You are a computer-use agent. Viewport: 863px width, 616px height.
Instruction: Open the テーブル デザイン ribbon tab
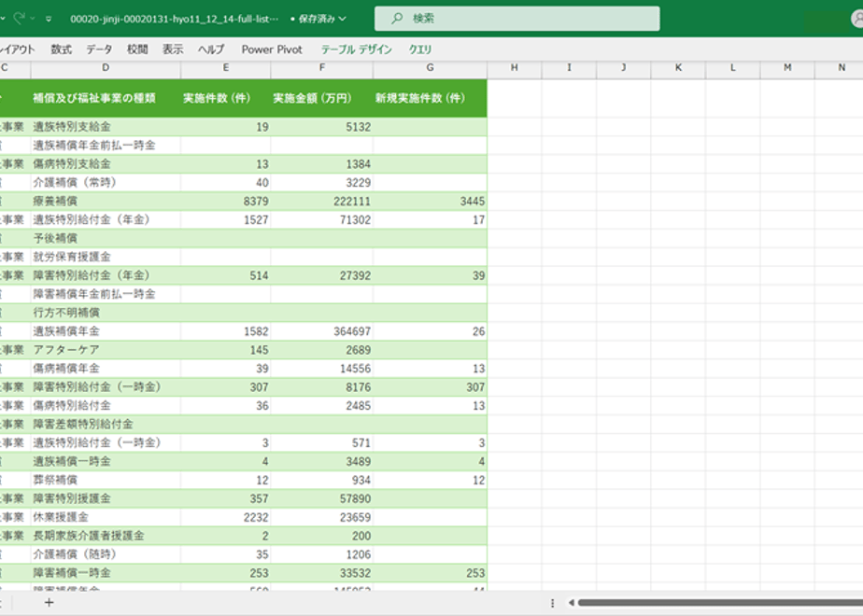tap(356, 49)
